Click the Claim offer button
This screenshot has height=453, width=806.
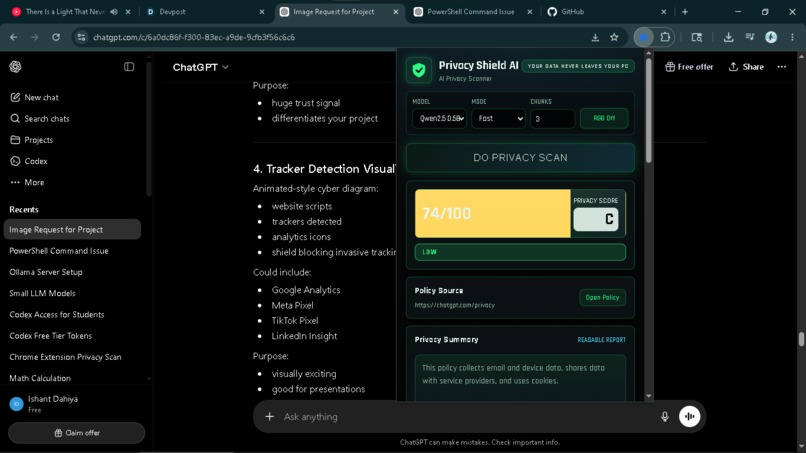coord(77,433)
